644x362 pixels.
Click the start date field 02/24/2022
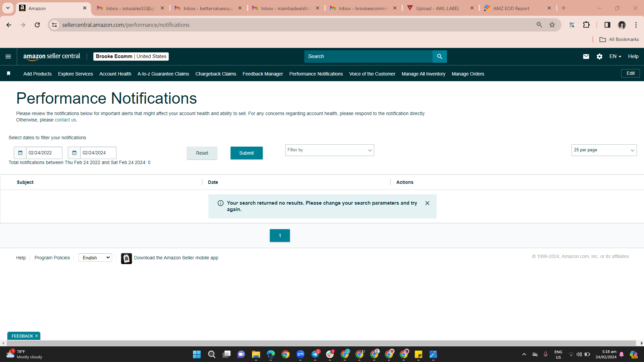(x=44, y=153)
